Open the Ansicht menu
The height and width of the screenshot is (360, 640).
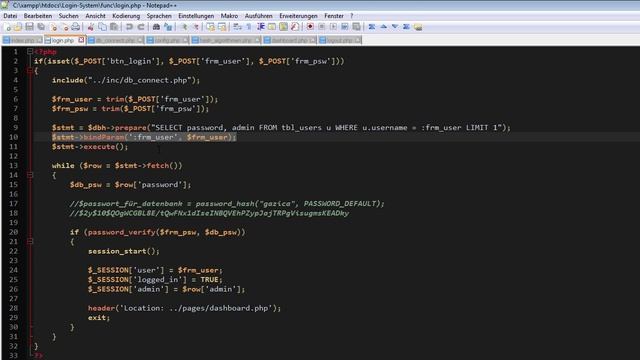click(95, 16)
